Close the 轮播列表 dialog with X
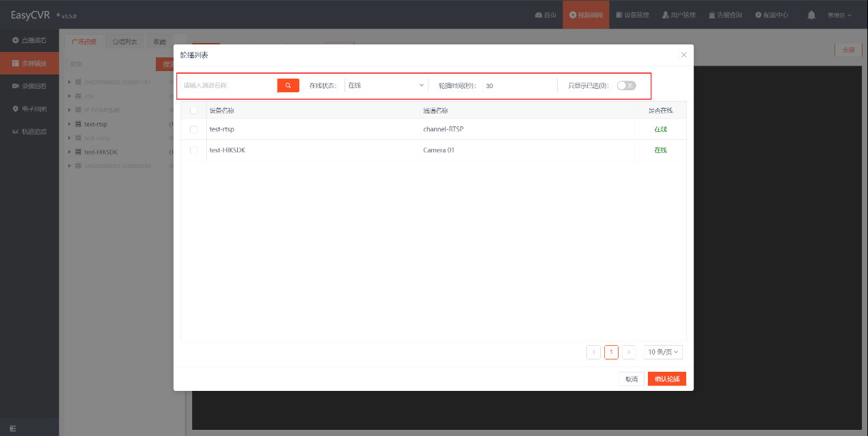Image resolution: width=868 pixels, height=436 pixels. (683, 55)
